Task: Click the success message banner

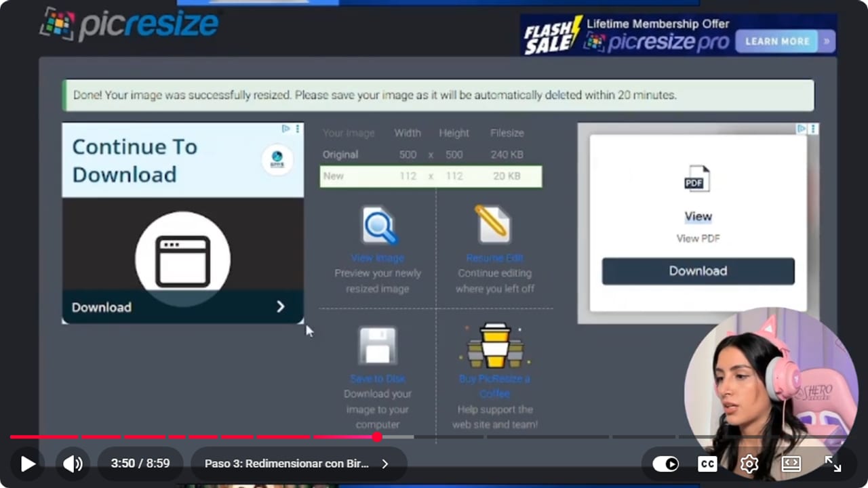Action: [438, 96]
